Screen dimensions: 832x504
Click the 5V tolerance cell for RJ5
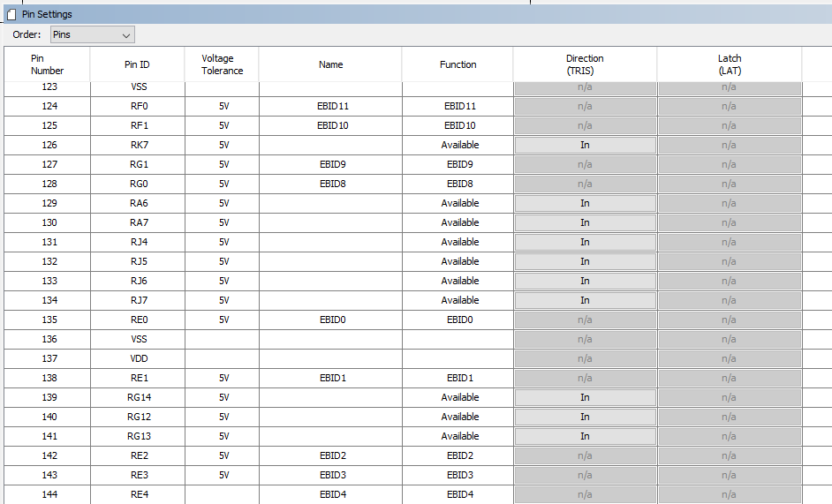click(x=222, y=261)
